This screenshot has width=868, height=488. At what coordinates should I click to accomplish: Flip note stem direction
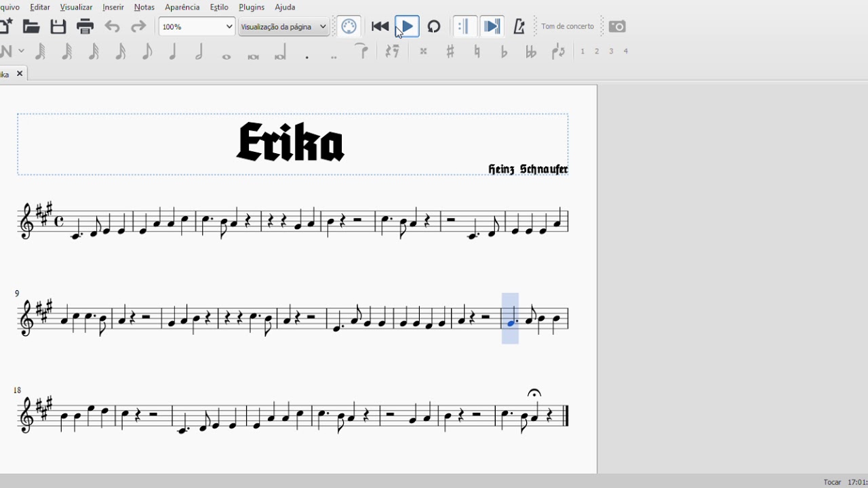(x=558, y=52)
